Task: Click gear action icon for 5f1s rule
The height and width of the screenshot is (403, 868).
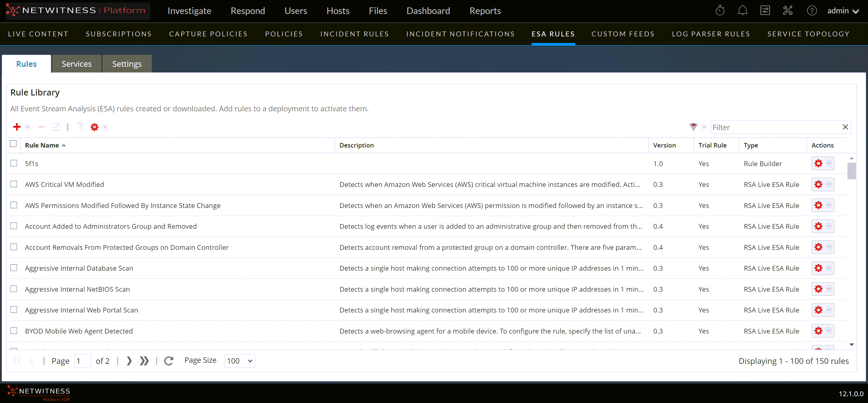Action: (x=818, y=163)
